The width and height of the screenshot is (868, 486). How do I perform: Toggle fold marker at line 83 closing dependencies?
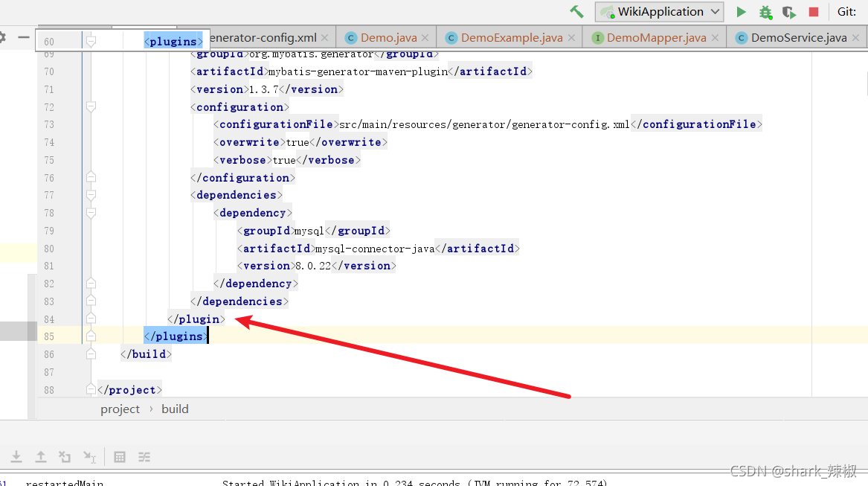coord(91,301)
